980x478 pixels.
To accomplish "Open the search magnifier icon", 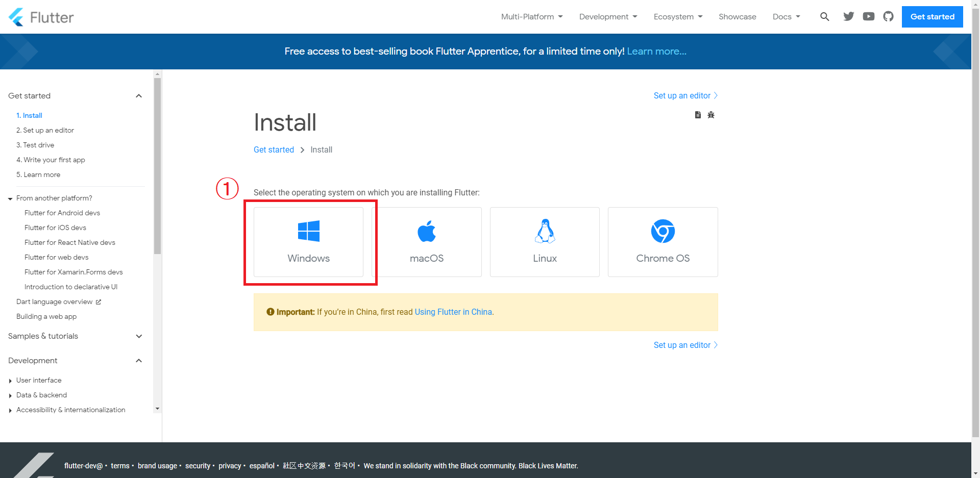I will pos(824,17).
